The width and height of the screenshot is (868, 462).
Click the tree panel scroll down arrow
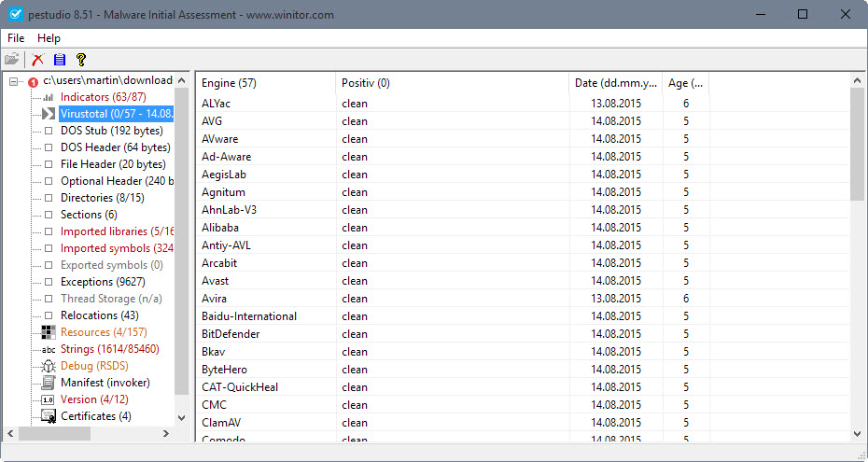182,418
